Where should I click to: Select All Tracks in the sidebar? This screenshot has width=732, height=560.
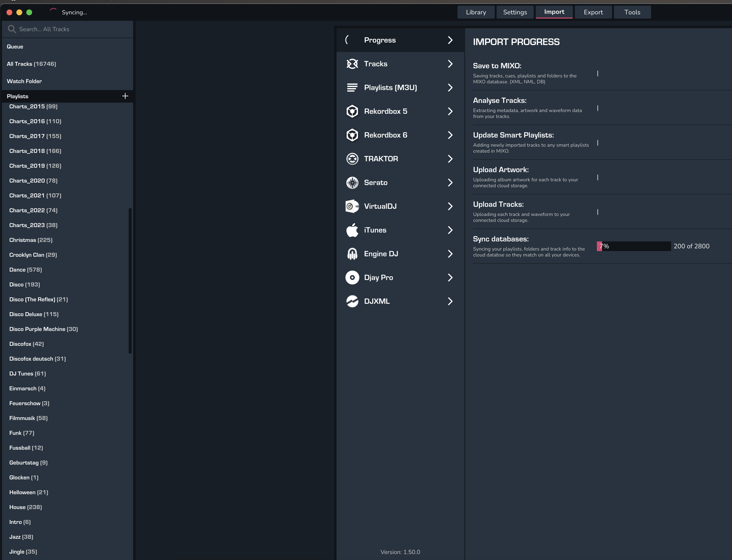31,64
